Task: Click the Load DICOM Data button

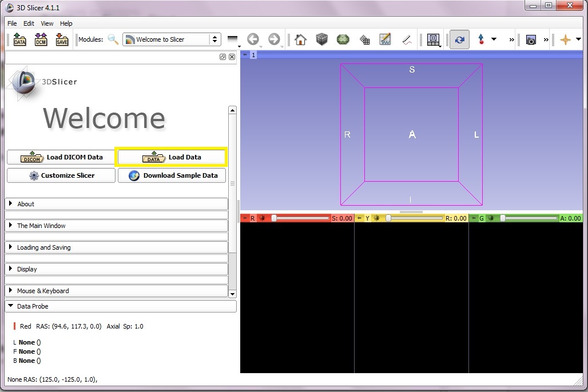Action: click(61, 157)
